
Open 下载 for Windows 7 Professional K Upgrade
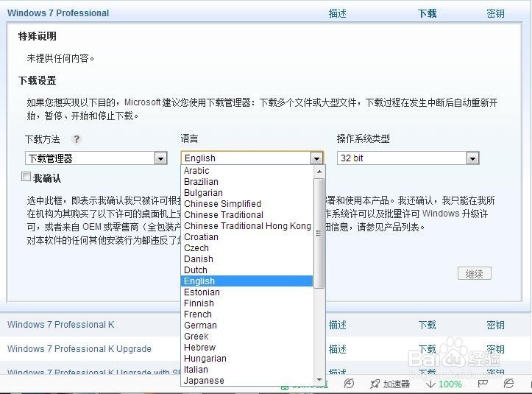tap(427, 349)
